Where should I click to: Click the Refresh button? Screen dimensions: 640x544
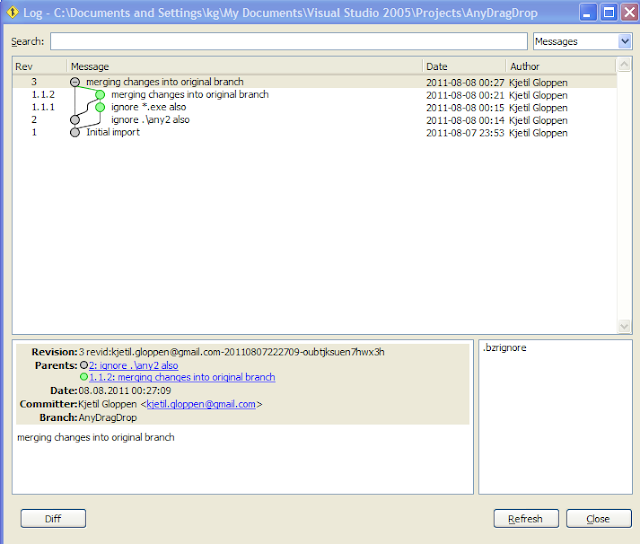526,519
